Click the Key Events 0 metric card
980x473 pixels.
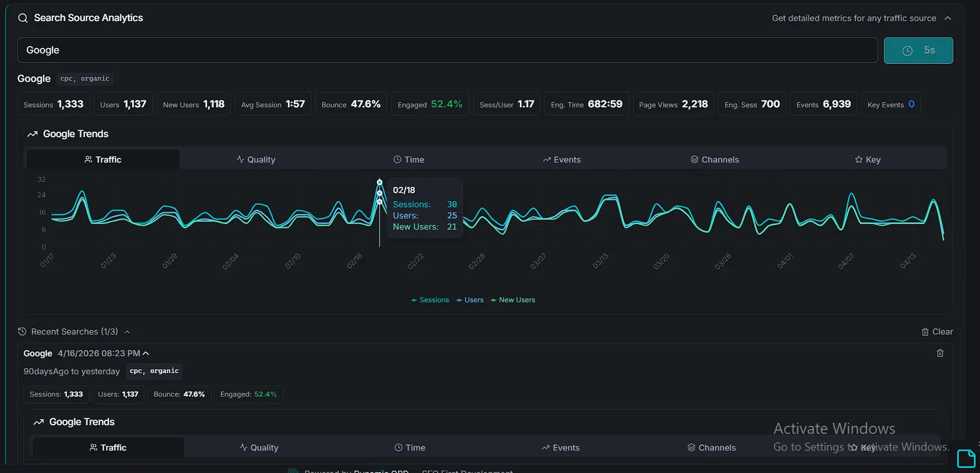point(891,104)
